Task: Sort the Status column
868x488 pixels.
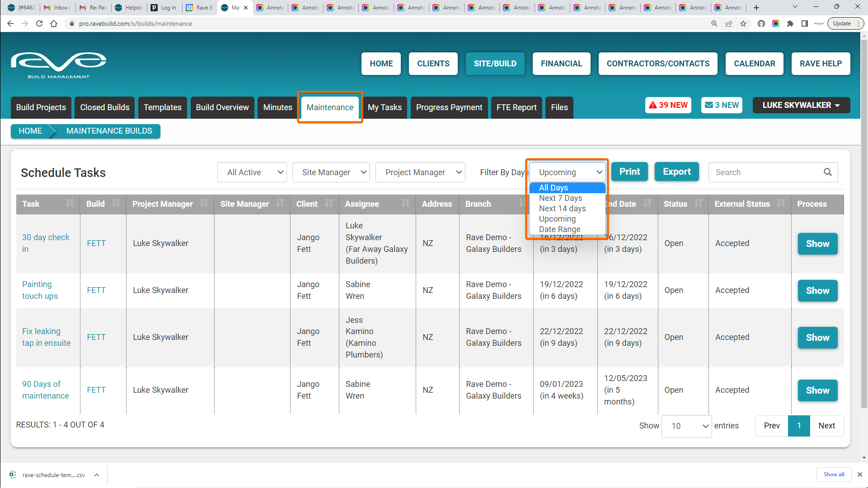Action: pyautogui.click(x=698, y=203)
